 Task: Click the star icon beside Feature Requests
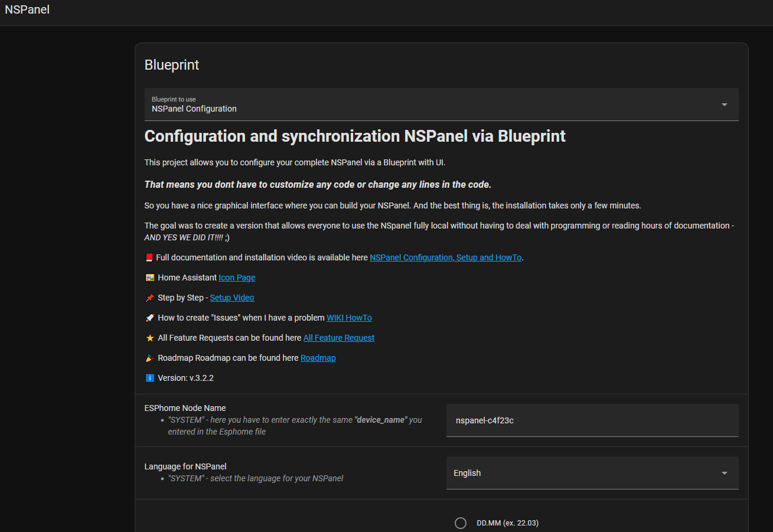pyautogui.click(x=149, y=338)
